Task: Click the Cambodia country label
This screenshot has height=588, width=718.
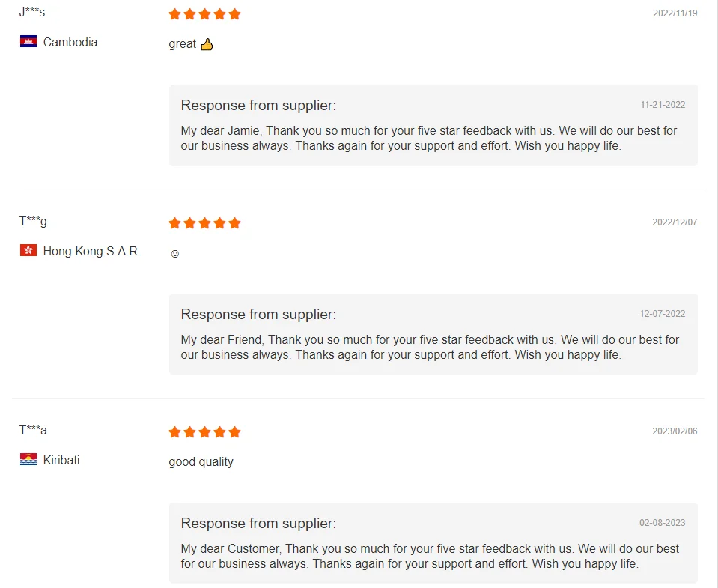Action: click(x=70, y=43)
